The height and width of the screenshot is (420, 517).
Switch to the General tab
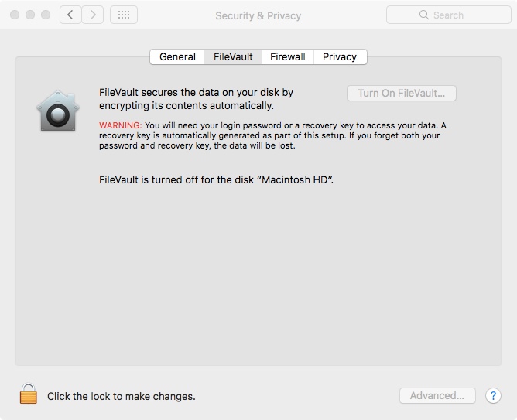177,56
